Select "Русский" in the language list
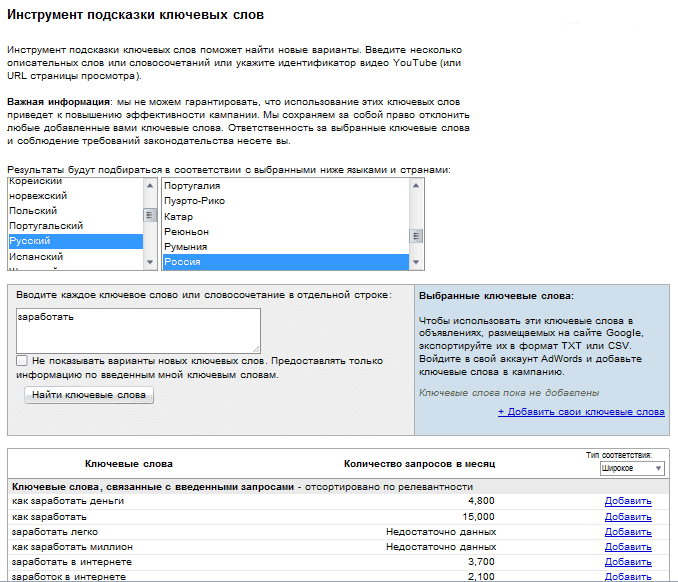This screenshot has height=582, width=678. (76, 241)
